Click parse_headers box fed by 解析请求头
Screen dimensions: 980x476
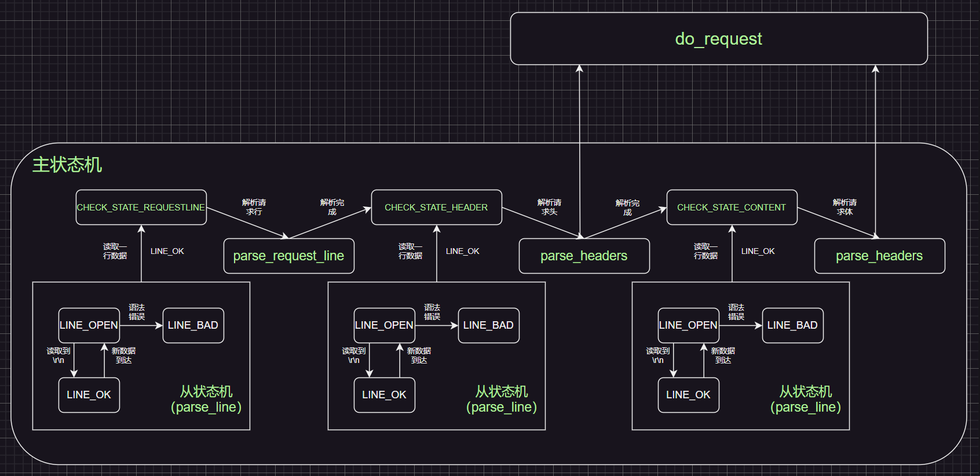pos(584,256)
